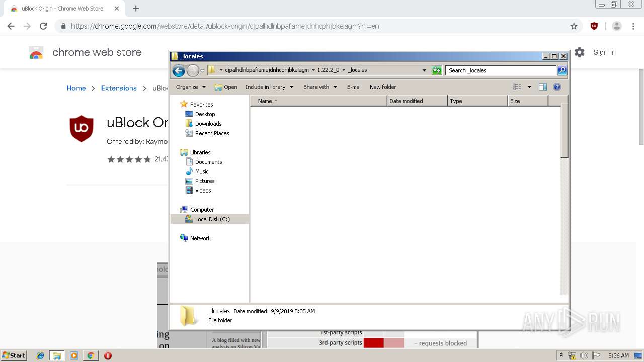Image resolution: width=644 pixels, height=362 pixels.
Task: Open Chrome from the taskbar
Action: pos(91,355)
